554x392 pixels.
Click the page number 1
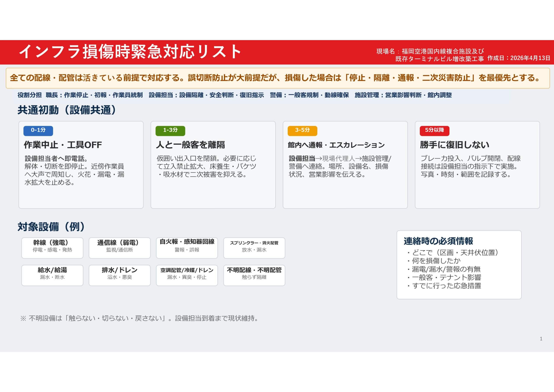click(x=541, y=339)
